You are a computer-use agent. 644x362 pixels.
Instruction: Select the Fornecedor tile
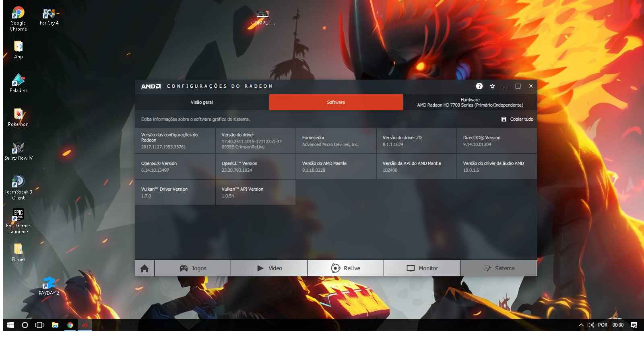(x=336, y=141)
